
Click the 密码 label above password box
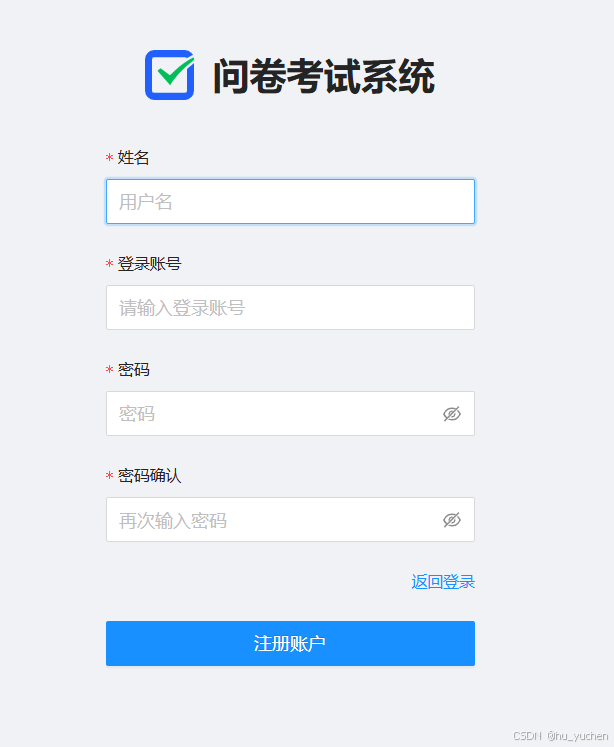133,370
